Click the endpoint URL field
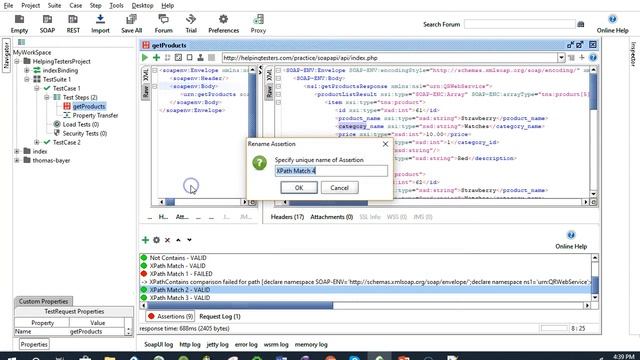The width and height of the screenshot is (640, 360). coord(390,58)
